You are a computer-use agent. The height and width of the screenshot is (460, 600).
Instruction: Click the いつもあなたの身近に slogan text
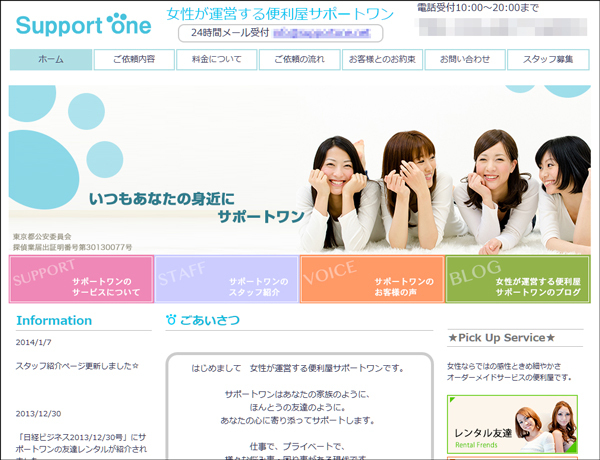161,199
